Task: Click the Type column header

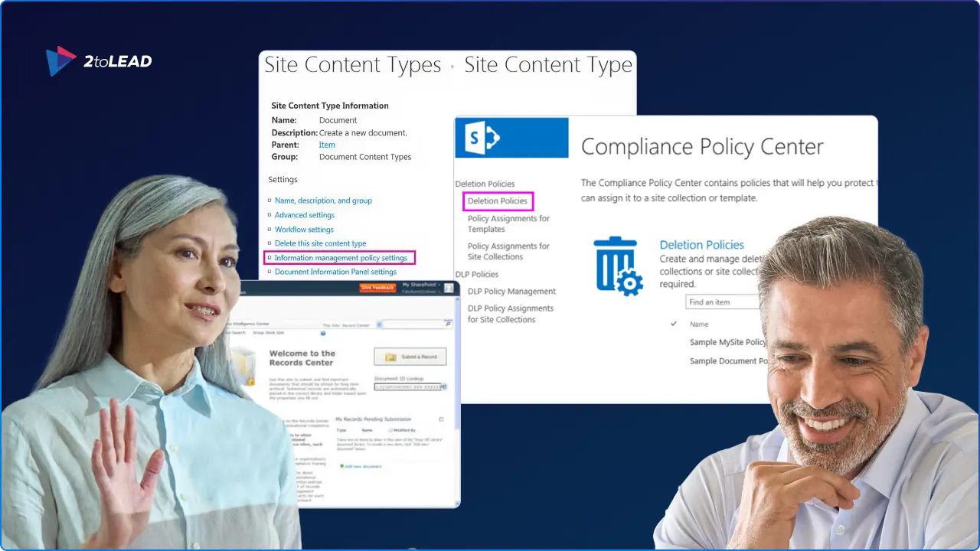Action: pos(341,430)
